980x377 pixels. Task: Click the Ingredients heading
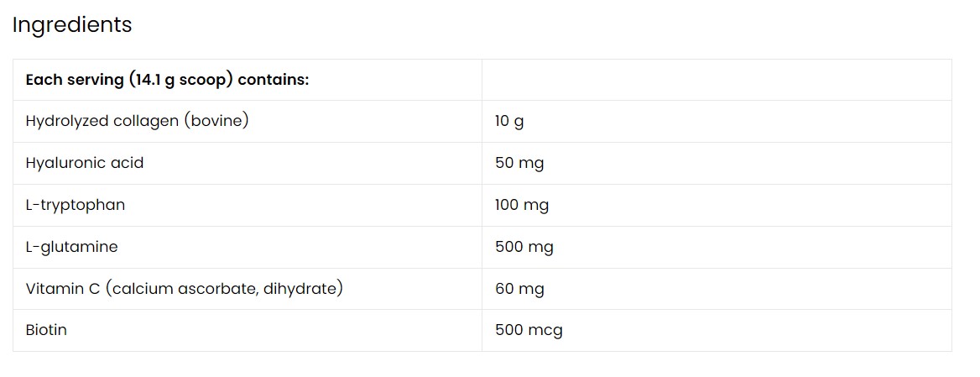point(72,25)
